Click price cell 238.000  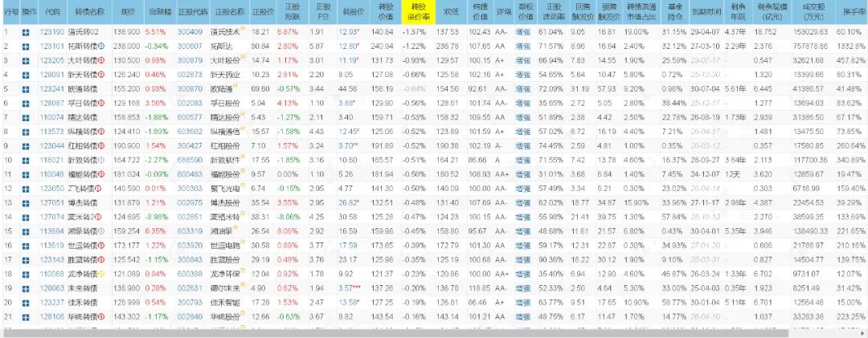(127, 47)
